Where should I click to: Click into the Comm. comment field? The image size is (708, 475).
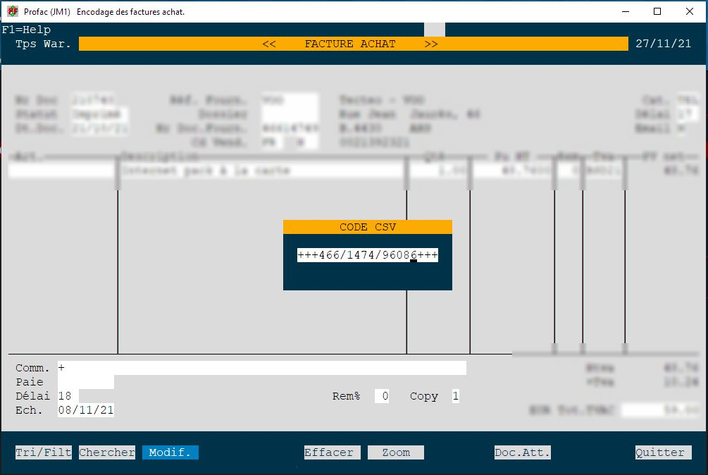click(x=262, y=368)
